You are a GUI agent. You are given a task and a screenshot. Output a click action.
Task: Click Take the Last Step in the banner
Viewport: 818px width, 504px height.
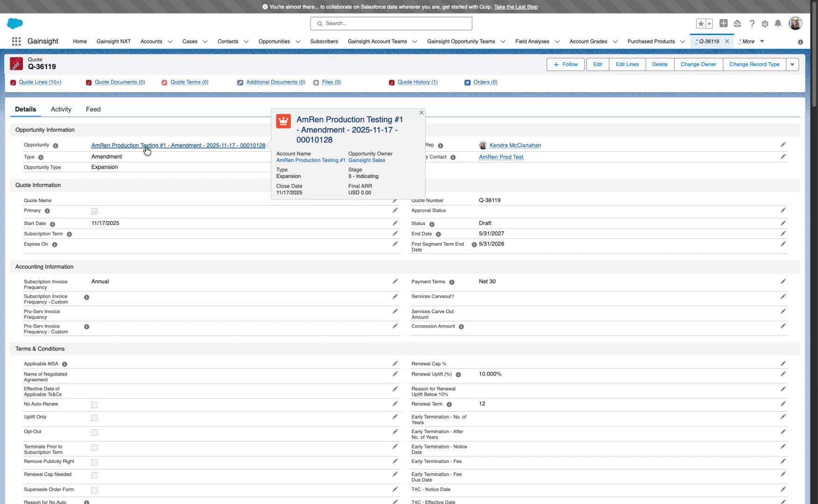(x=515, y=7)
